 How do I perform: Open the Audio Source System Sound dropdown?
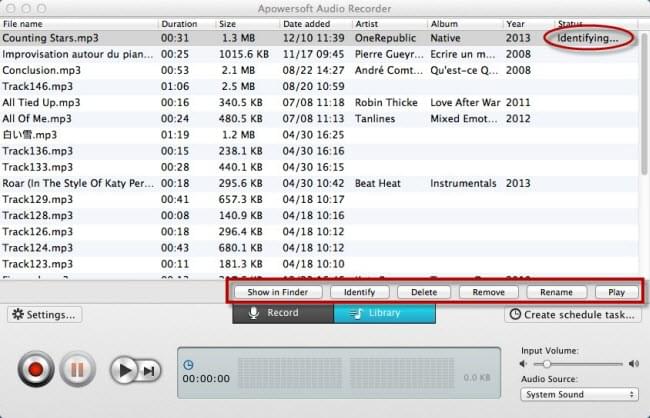coord(579,394)
